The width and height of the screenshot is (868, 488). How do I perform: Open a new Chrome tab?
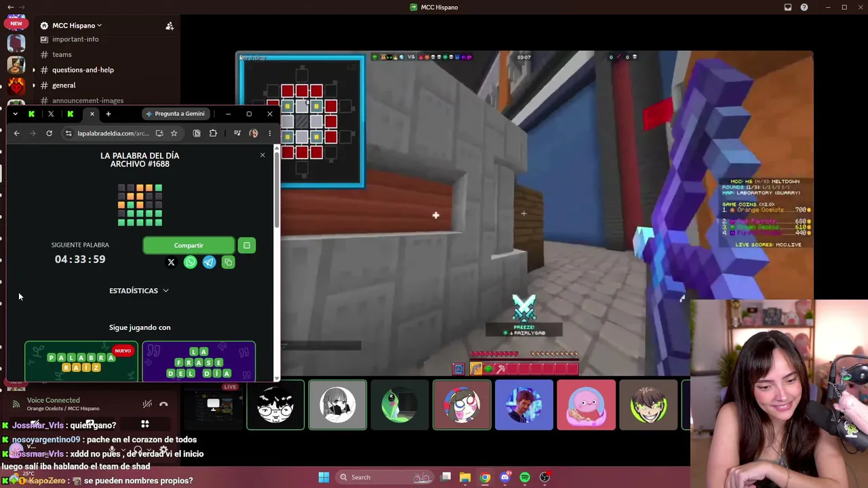tap(108, 114)
